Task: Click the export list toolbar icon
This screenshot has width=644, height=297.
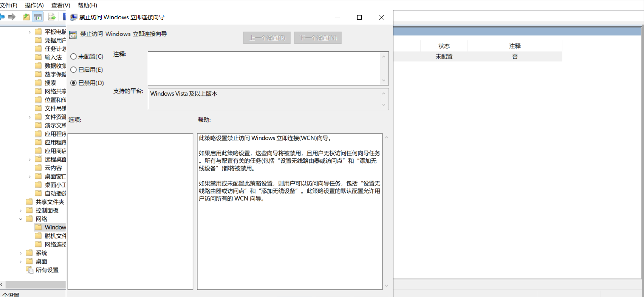Action: (x=52, y=17)
